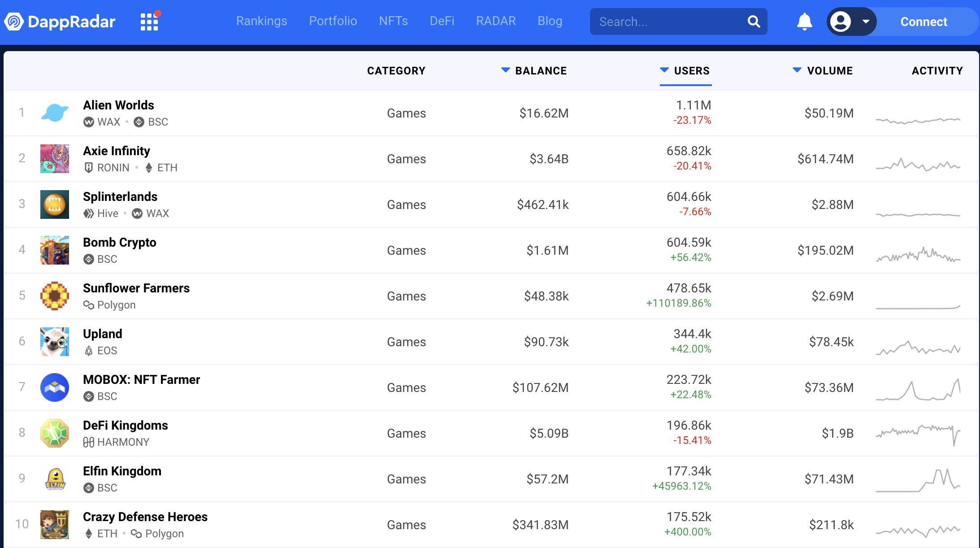
Task: Click the Axie Infinity thumbnail
Action: pos(55,159)
